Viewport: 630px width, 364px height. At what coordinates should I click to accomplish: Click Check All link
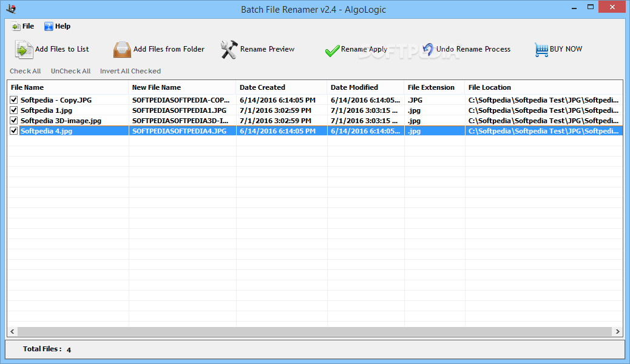(25, 71)
